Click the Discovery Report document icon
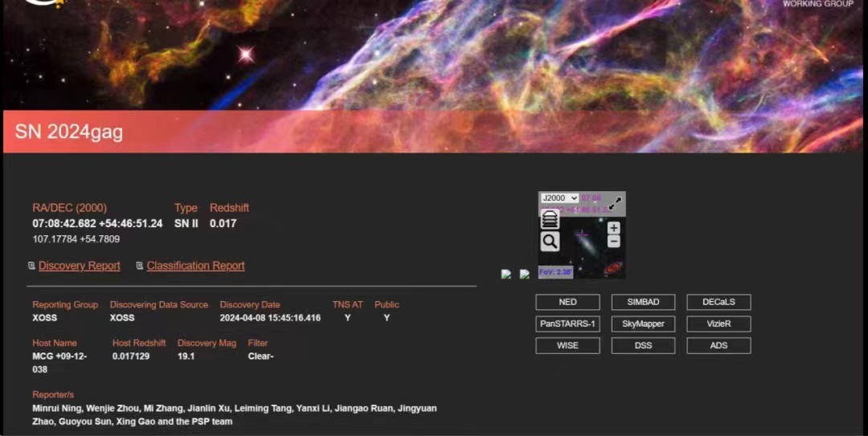 click(31, 266)
